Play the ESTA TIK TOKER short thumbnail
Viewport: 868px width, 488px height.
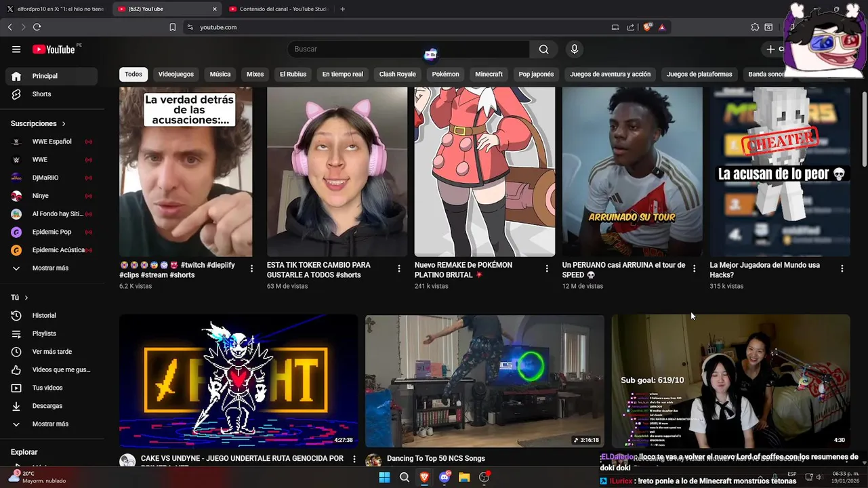(337, 171)
